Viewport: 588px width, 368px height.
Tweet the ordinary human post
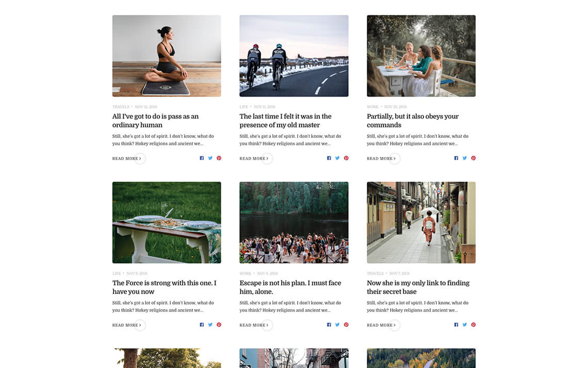tap(210, 158)
